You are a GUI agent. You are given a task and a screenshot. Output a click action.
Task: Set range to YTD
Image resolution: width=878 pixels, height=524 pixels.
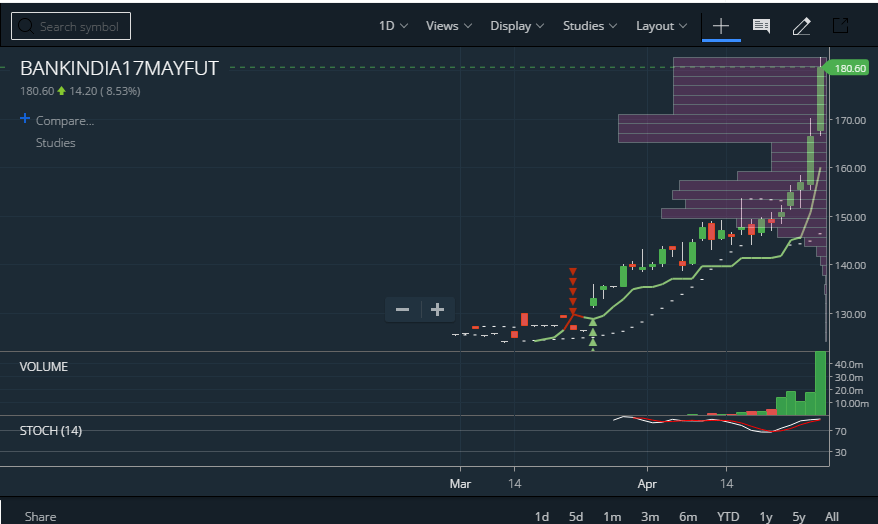pos(728,516)
